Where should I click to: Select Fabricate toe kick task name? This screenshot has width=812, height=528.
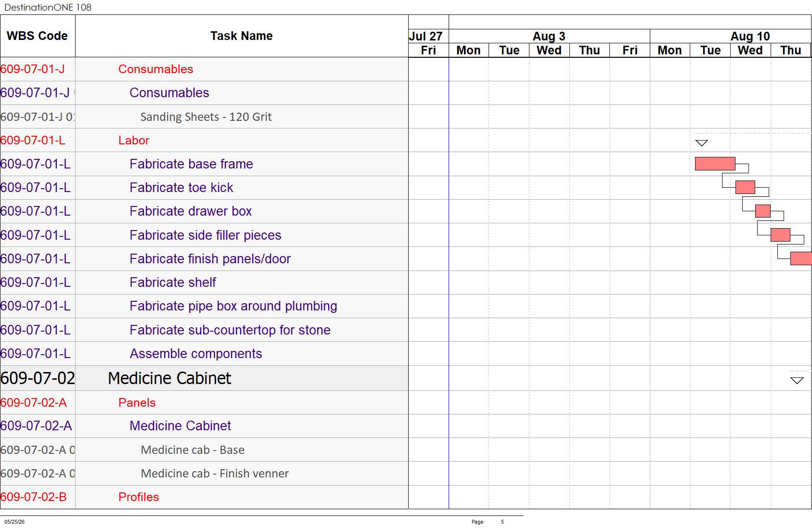click(181, 188)
